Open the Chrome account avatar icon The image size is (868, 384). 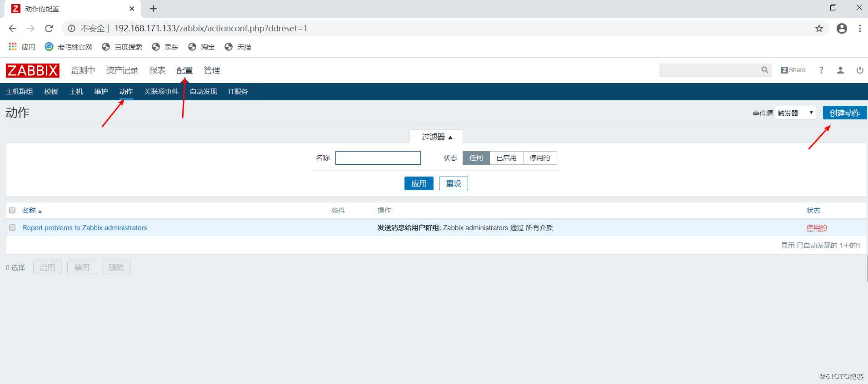[x=842, y=29]
